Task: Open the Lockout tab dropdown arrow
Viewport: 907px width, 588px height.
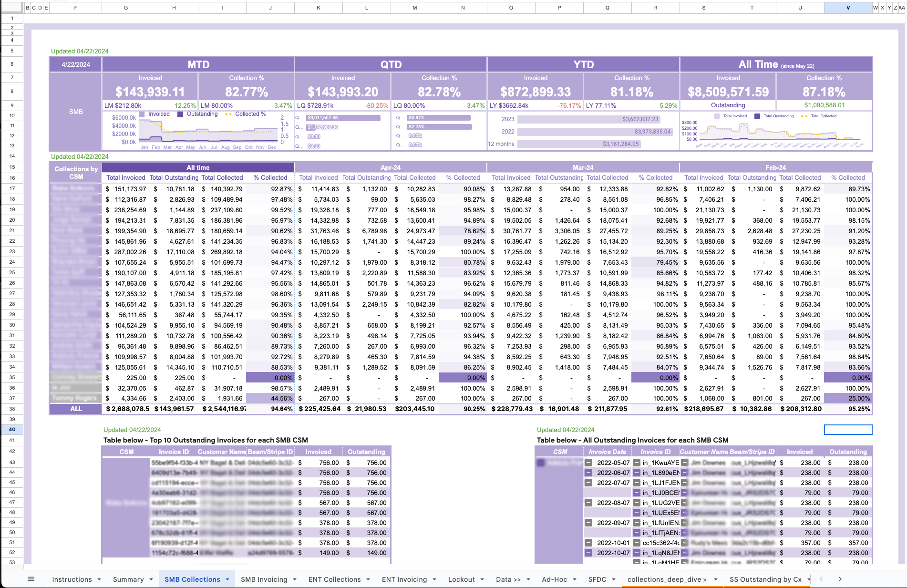Action: pos(482,579)
